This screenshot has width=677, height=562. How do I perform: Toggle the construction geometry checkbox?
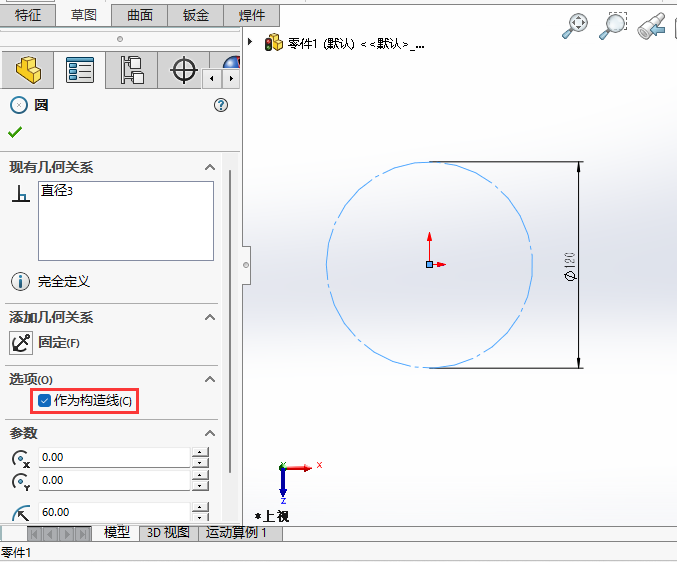(x=44, y=401)
